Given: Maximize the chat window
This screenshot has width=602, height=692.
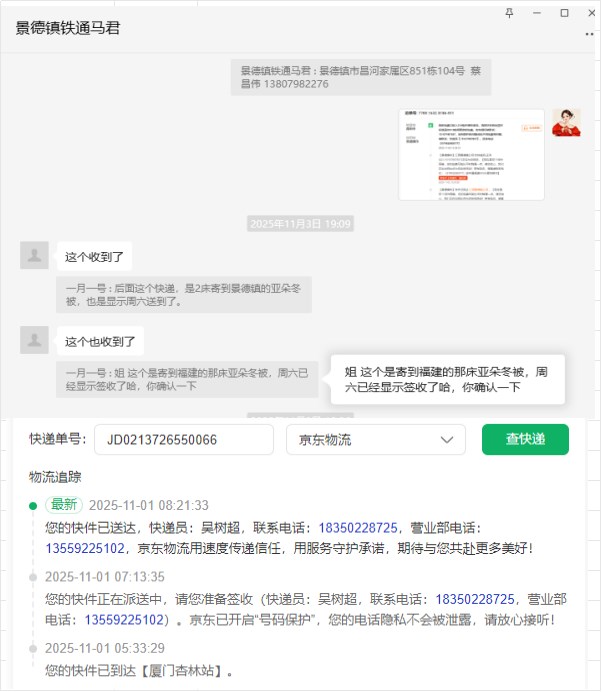Looking at the screenshot, I should pyautogui.click(x=564, y=13).
